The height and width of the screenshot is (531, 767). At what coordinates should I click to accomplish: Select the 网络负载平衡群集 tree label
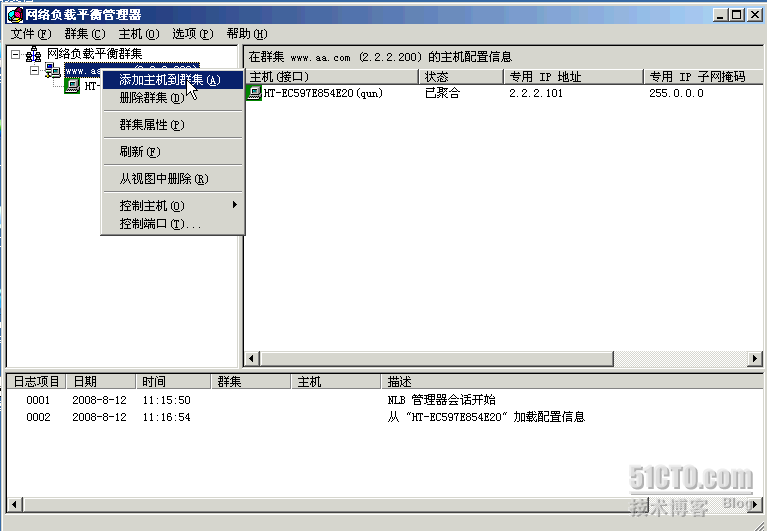pos(94,54)
